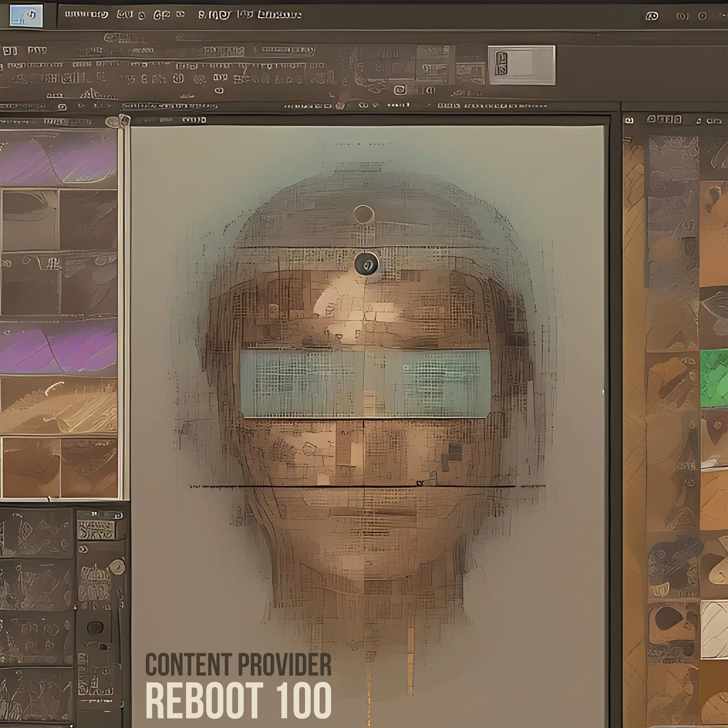Expand the right panel header controls
Viewport: 728px width, 728px height.
tap(664, 120)
